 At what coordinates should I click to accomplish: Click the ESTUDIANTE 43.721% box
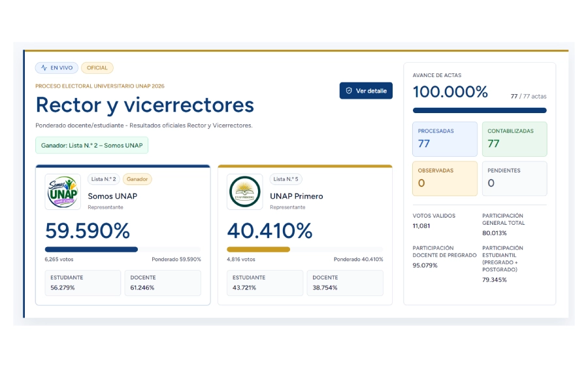(265, 283)
